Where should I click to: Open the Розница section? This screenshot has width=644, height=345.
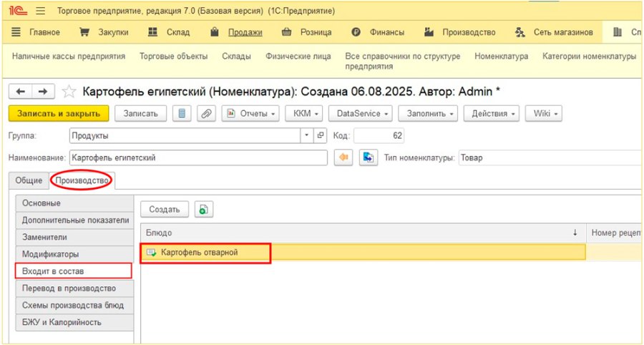(306, 32)
